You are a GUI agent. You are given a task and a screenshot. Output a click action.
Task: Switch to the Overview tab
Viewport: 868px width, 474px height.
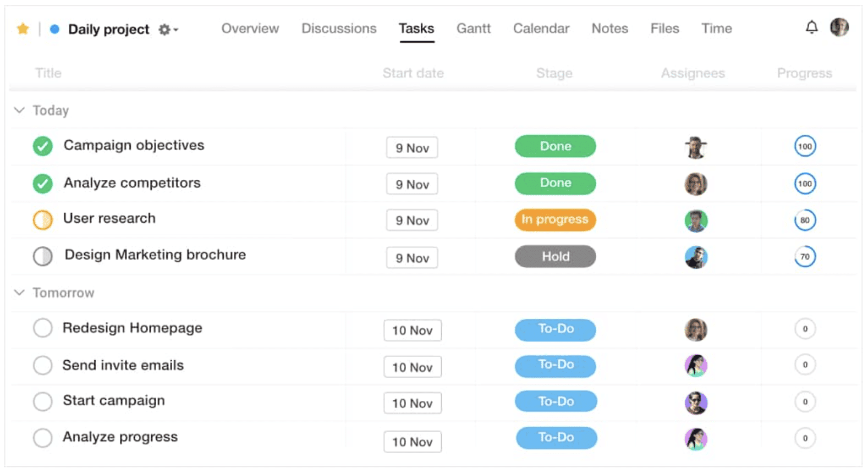250,29
